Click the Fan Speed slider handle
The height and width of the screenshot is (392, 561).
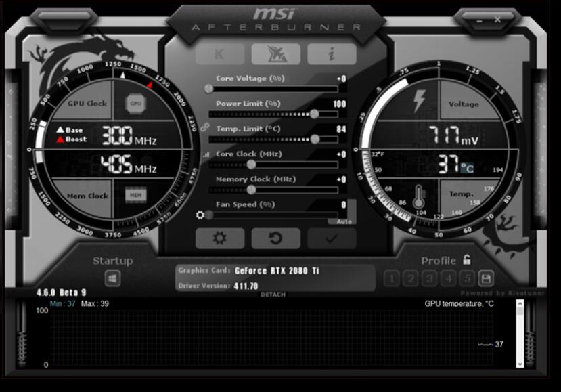click(209, 215)
